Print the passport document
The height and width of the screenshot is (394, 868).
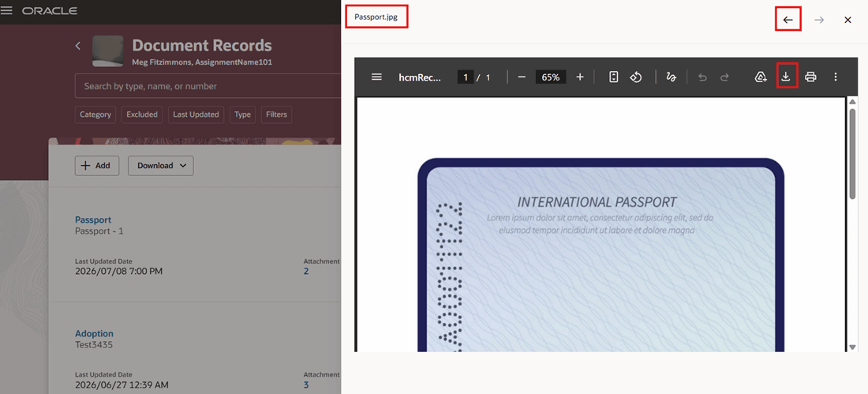[x=810, y=77]
